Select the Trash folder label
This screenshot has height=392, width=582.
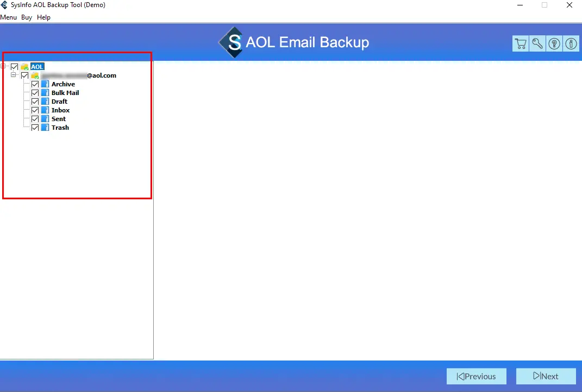point(60,128)
